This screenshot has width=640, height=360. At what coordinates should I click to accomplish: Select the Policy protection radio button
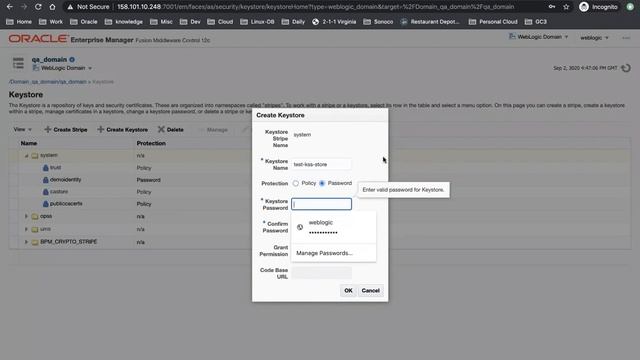296,183
